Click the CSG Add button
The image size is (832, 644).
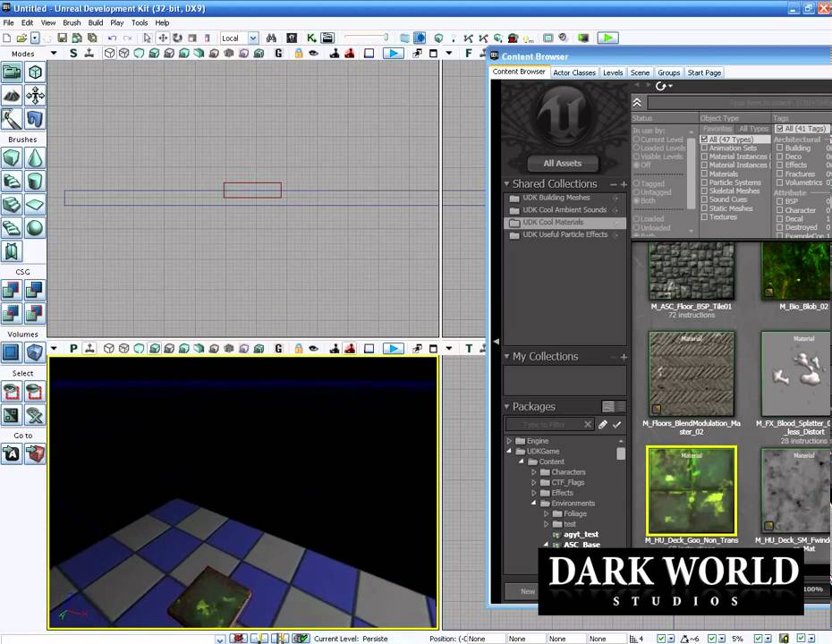(12, 290)
